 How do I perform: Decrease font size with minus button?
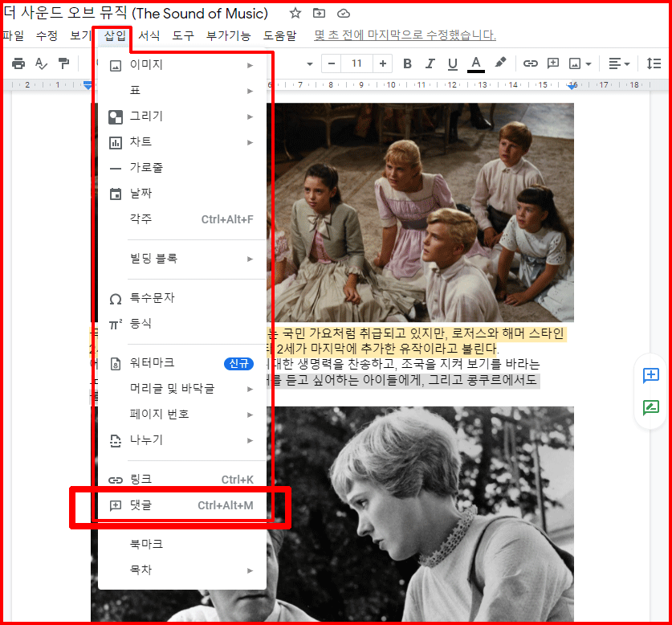(x=332, y=63)
